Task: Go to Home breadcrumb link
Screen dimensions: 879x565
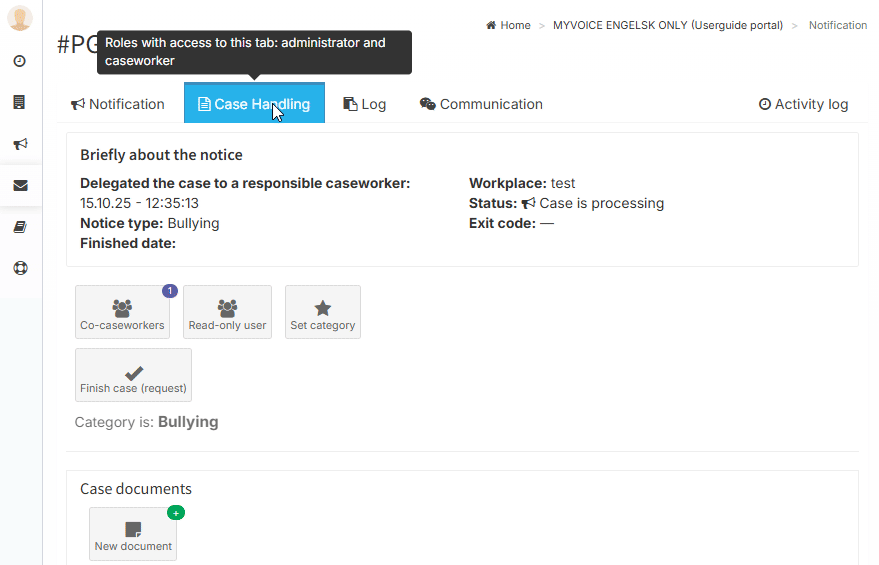Action: [508, 25]
